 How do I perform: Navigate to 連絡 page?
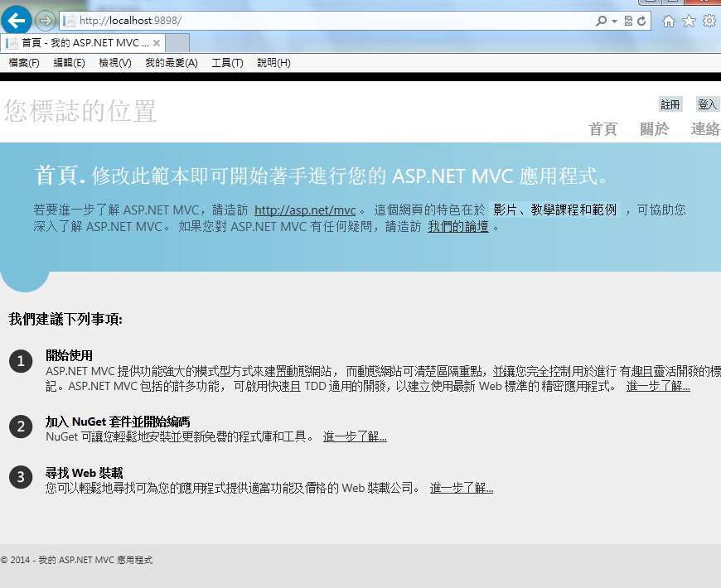click(x=705, y=129)
